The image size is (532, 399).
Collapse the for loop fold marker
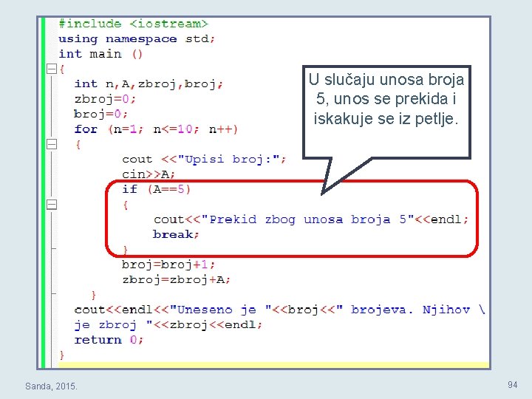coord(51,144)
